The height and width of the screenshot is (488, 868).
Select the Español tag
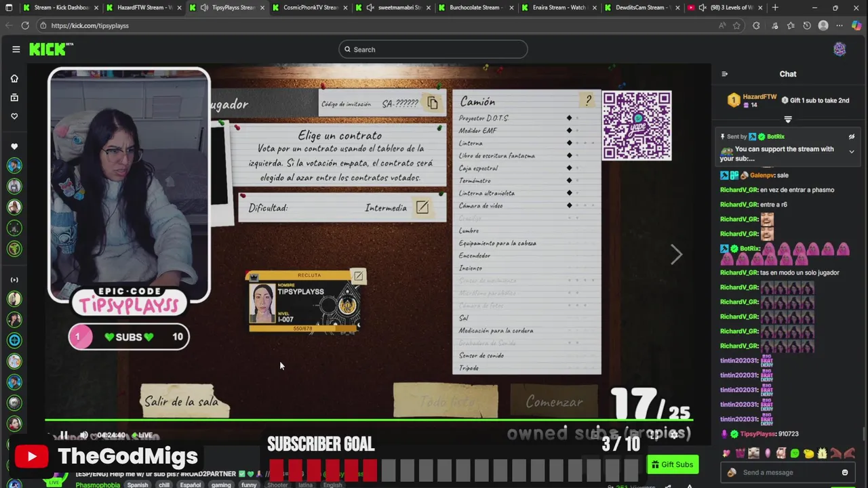pyautogui.click(x=191, y=485)
